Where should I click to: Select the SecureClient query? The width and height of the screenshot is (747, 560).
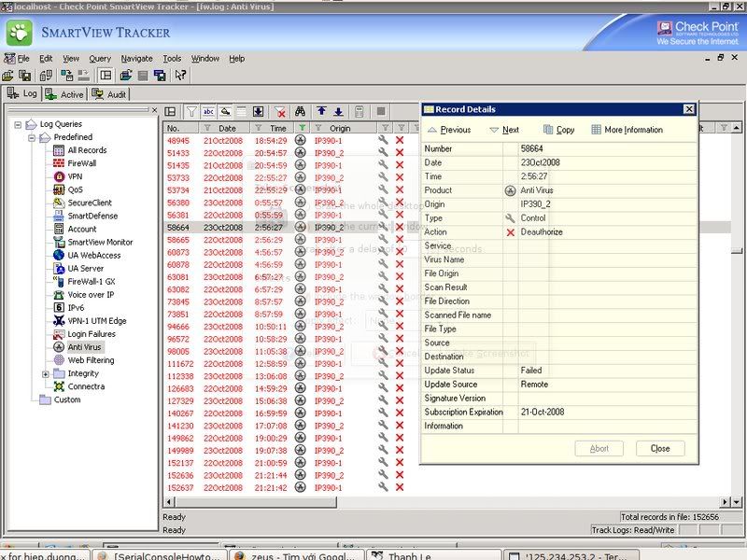point(90,203)
